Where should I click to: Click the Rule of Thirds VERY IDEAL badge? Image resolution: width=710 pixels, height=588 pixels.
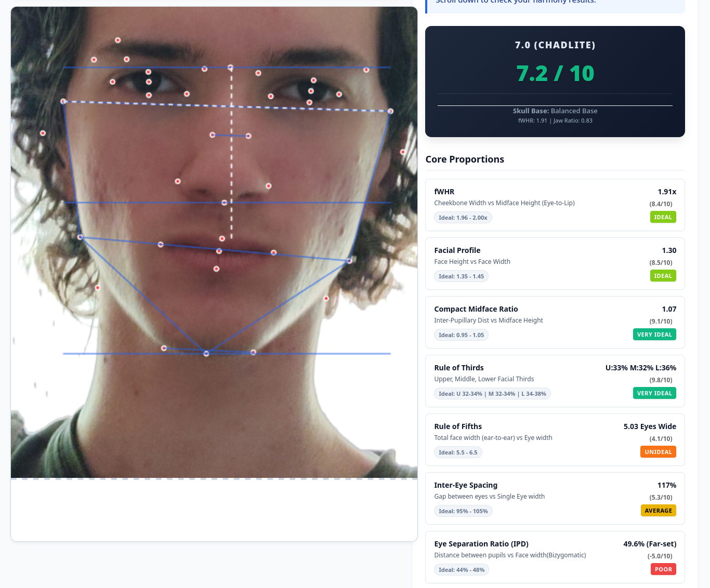click(x=654, y=393)
